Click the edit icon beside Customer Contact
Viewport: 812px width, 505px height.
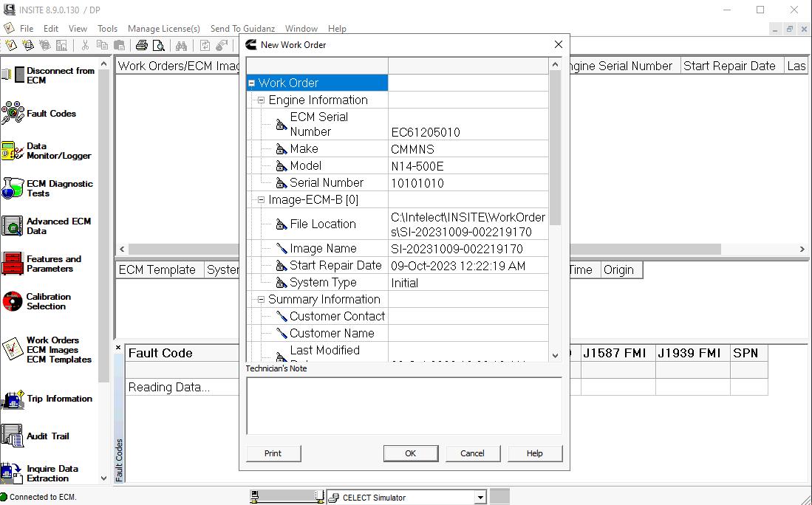point(282,316)
